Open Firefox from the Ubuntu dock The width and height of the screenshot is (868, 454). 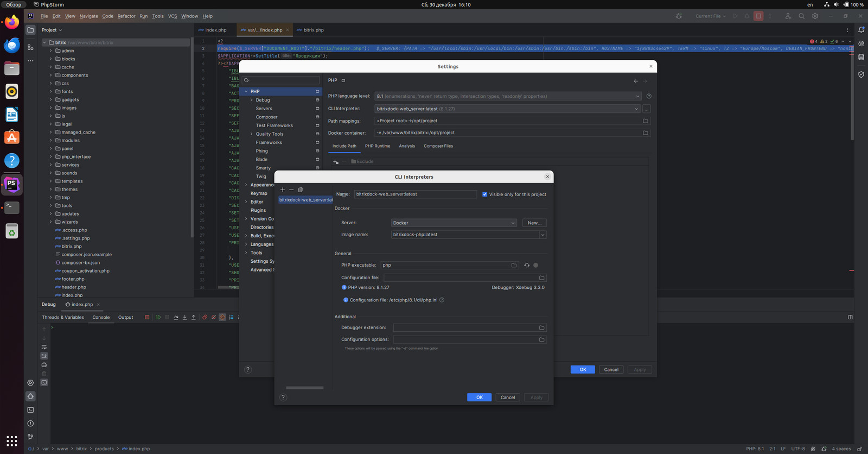click(x=12, y=23)
